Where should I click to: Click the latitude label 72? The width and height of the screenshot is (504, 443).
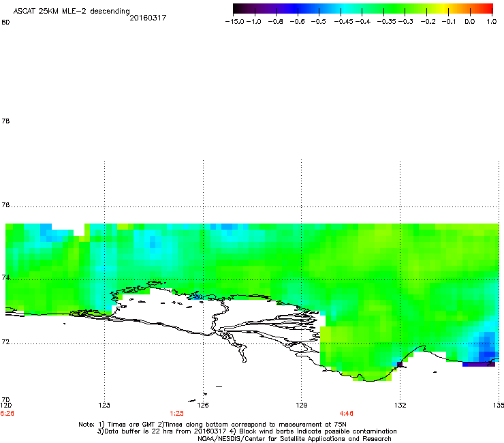5,342
